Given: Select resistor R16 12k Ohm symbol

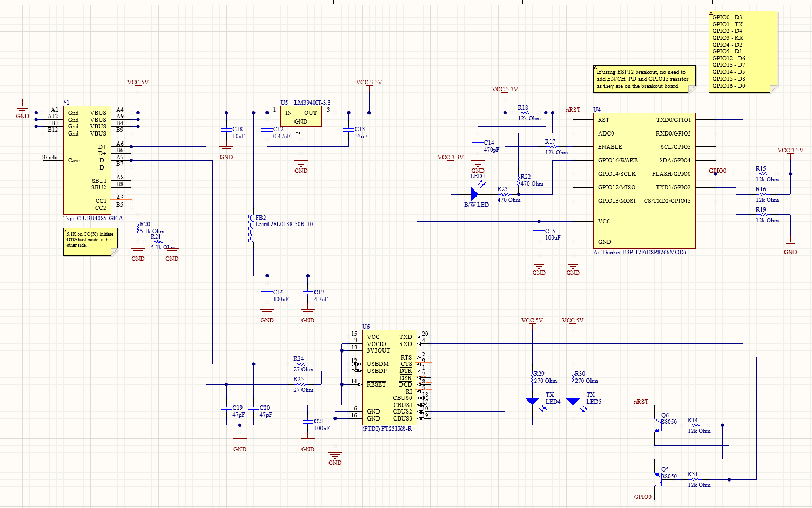Looking at the screenshot, I should tap(763, 194).
